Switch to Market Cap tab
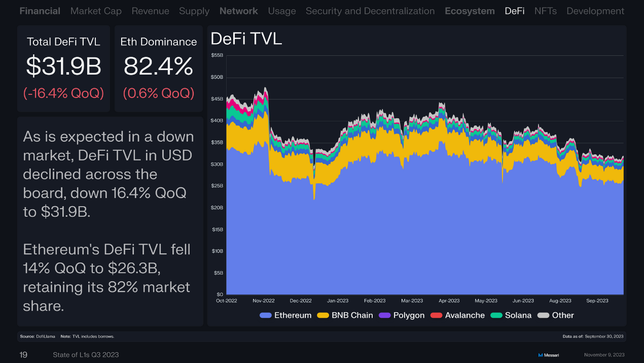Viewport: 644px width, 363px height. tap(96, 11)
